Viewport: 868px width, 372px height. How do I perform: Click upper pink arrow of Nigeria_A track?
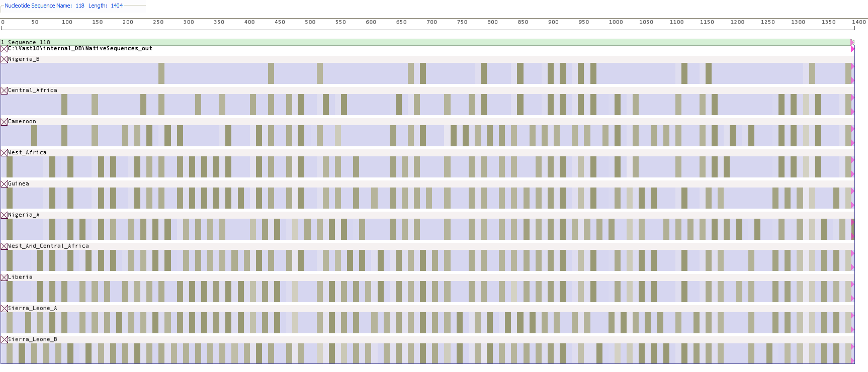pyautogui.click(x=852, y=222)
